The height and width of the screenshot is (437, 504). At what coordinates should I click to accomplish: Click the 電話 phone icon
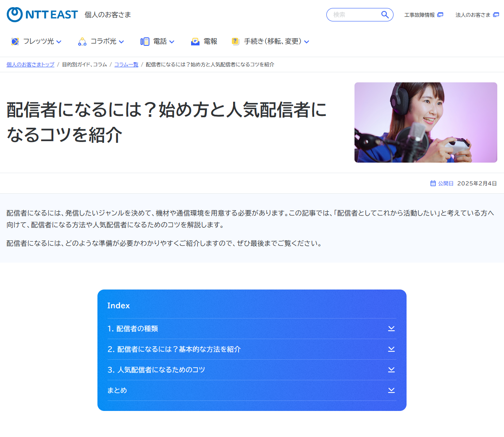[x=145, y=42]
